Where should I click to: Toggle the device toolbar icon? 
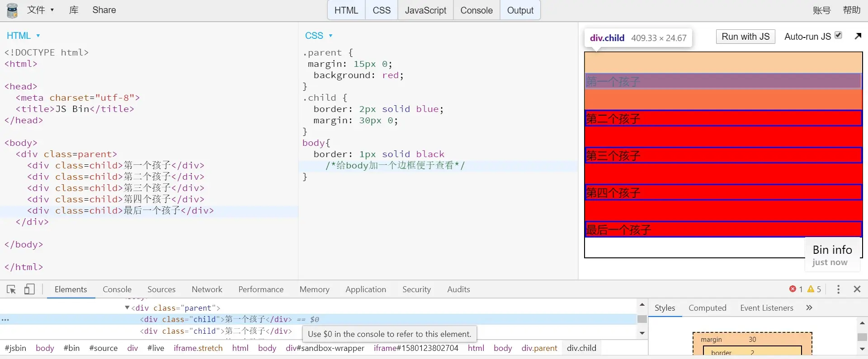tap(29, 289)
